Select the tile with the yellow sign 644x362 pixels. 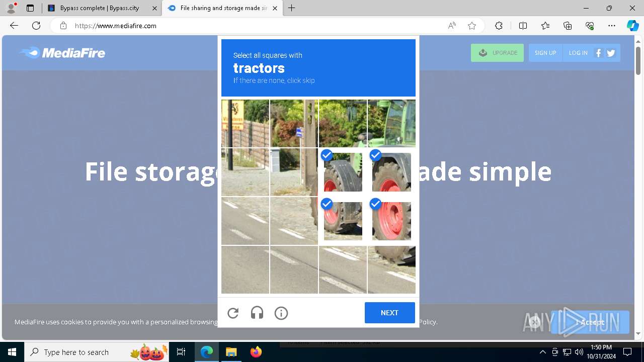click(246, 123)
